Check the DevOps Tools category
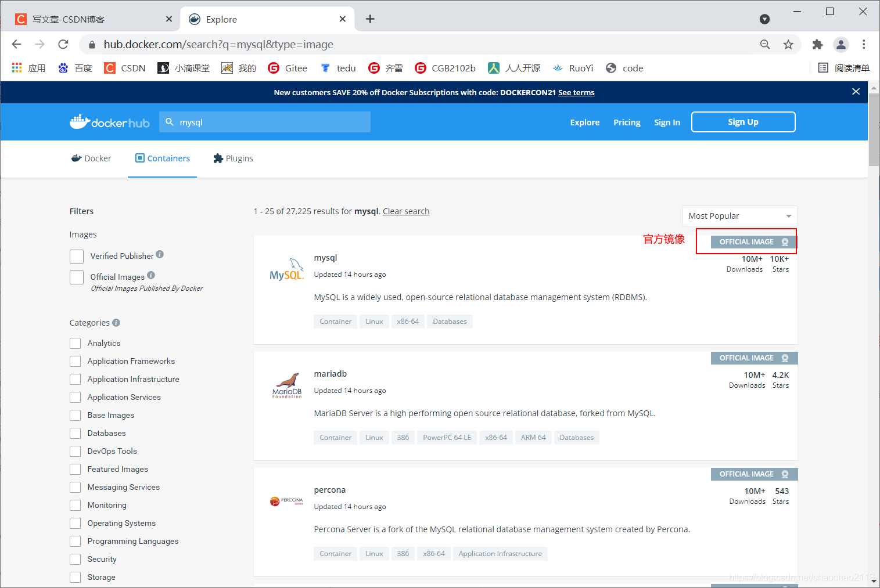880x588 pixels. pos(75,451)
